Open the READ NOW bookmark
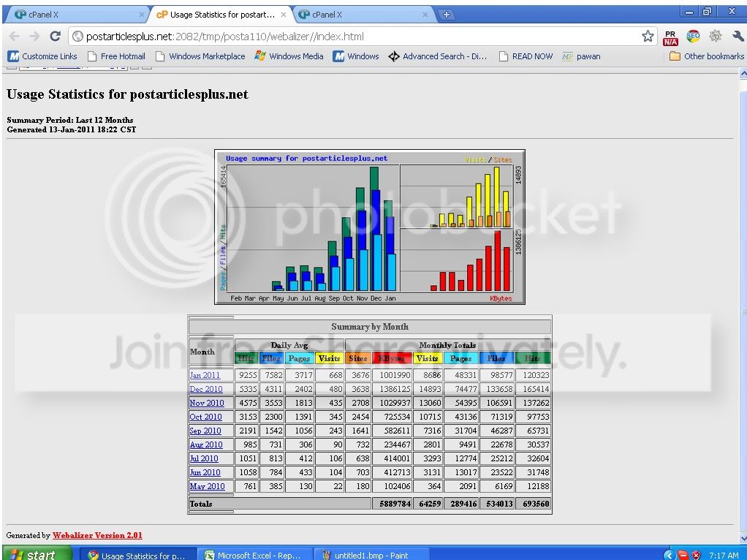 coord(526,56)
